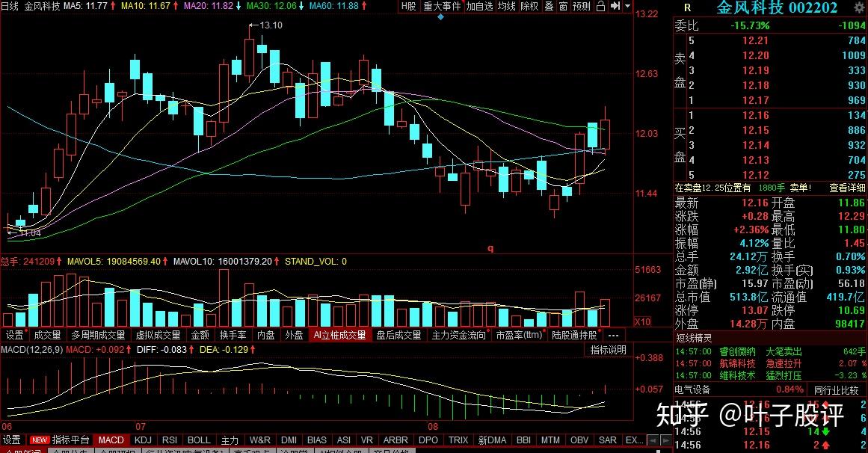Select the 盘后成交量 tab
Viewport: 868px width, 453px height.
click(x=398, y=335)
